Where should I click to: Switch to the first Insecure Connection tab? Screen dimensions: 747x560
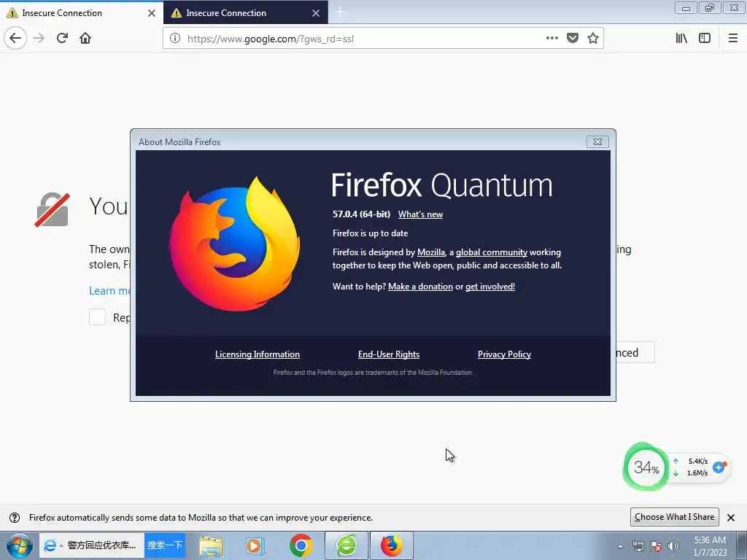tap(82, 13)
